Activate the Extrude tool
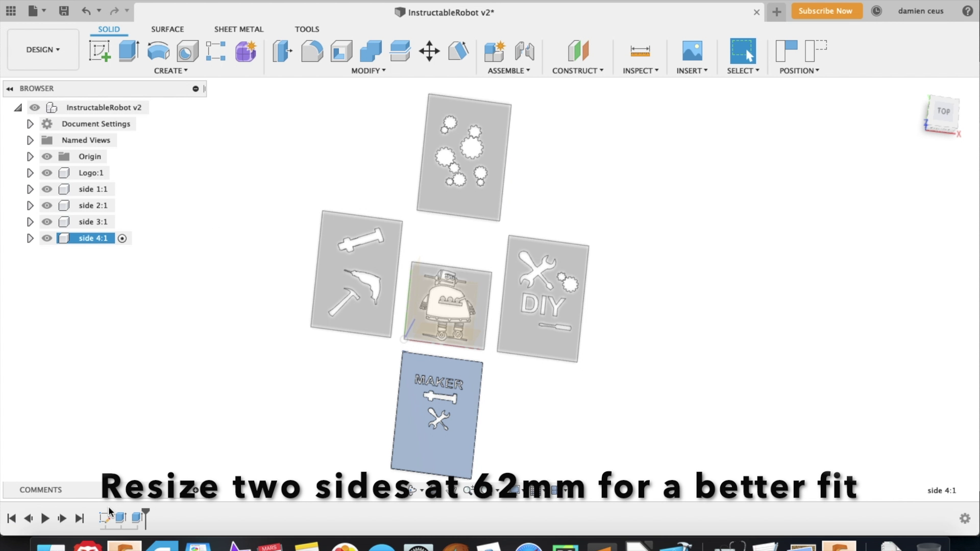The image size is (980, 551). [x=128, y=50]
